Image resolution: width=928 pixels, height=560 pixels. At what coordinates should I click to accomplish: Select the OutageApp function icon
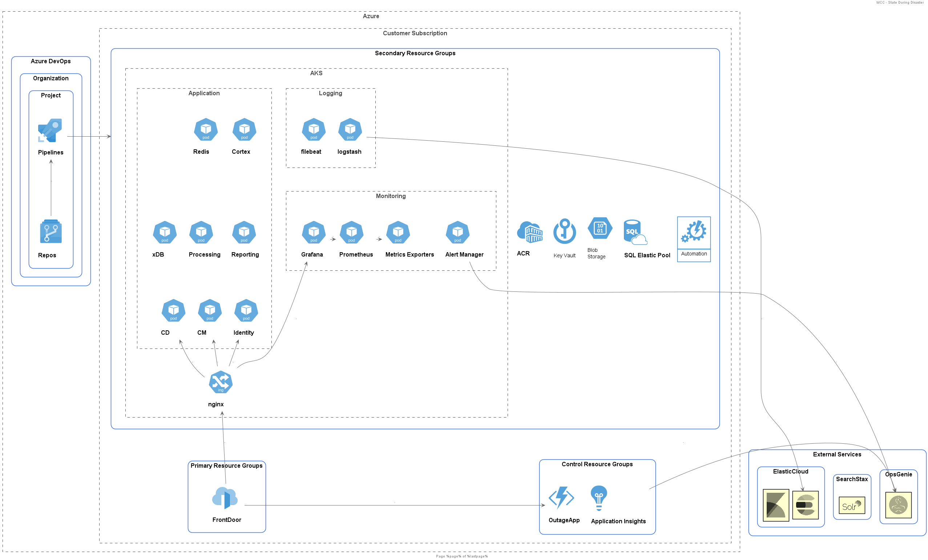pos(561,498)
